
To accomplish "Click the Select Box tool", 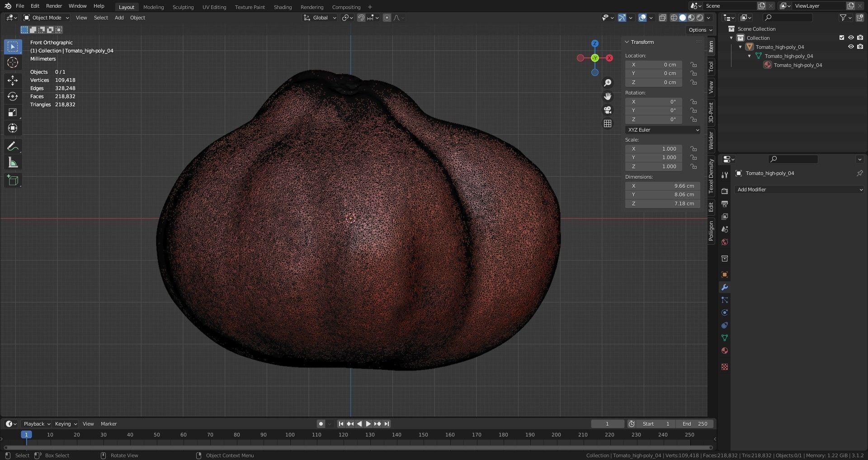I will click(x=13, y=47).
